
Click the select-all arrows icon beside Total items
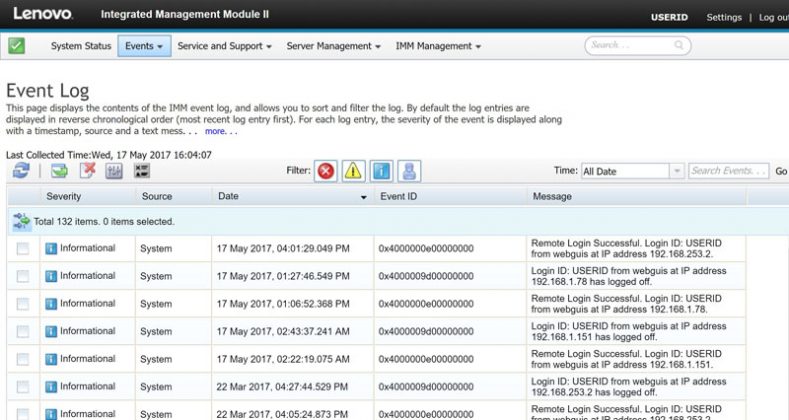click(x=22, y=221)
